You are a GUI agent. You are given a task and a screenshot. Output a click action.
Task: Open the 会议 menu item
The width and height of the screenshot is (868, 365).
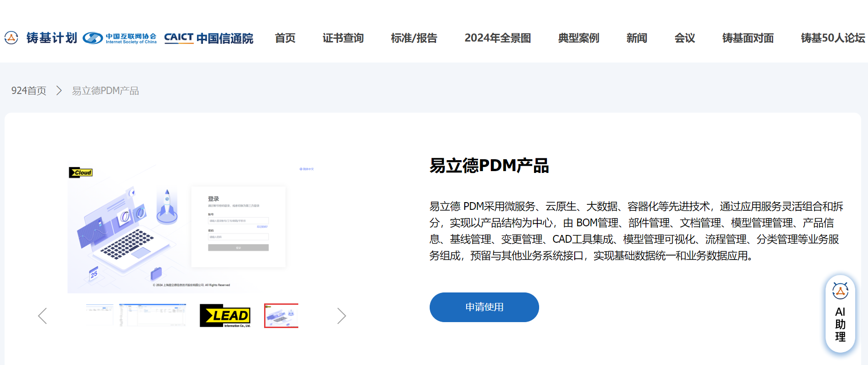click(x=685, y=38)
